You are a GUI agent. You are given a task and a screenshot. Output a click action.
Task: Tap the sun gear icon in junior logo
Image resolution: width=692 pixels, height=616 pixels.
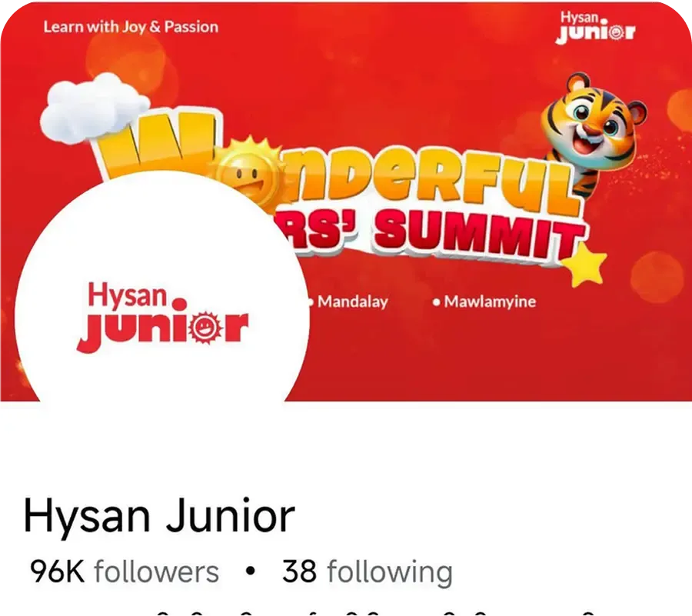(205, 327)
